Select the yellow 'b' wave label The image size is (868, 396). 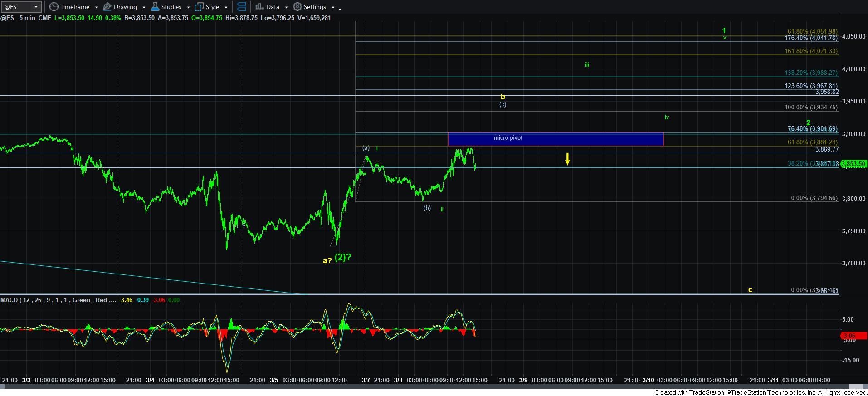[502, 97]
